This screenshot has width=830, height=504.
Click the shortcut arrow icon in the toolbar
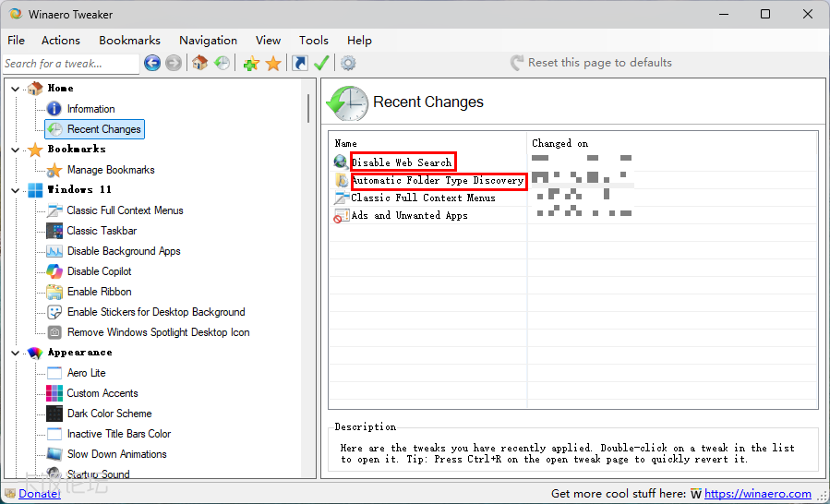300,63
